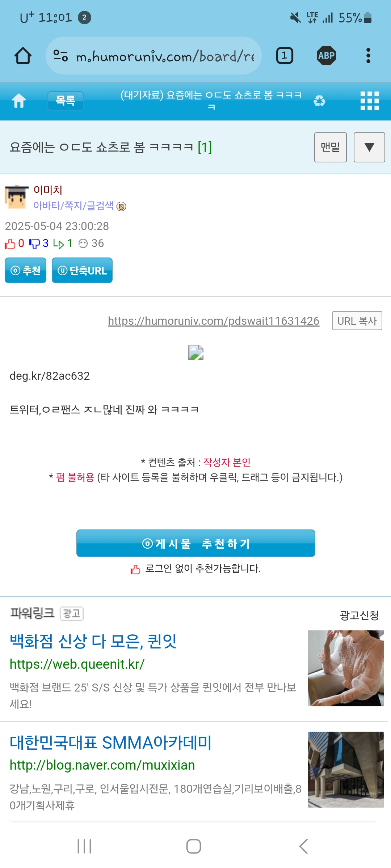Go to the Humoruniv site home icon
This screenshot has height=868, width=391.
point(19,101)
